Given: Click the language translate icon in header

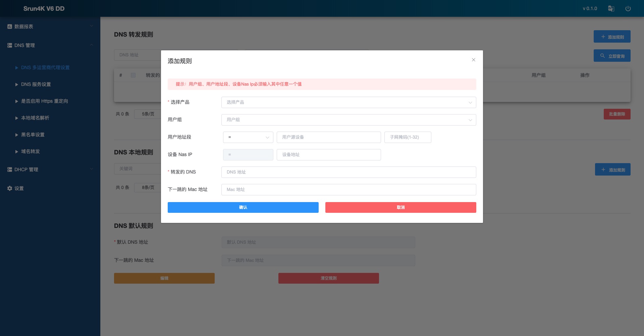Looking at the screenshot, I should [611, 9].
